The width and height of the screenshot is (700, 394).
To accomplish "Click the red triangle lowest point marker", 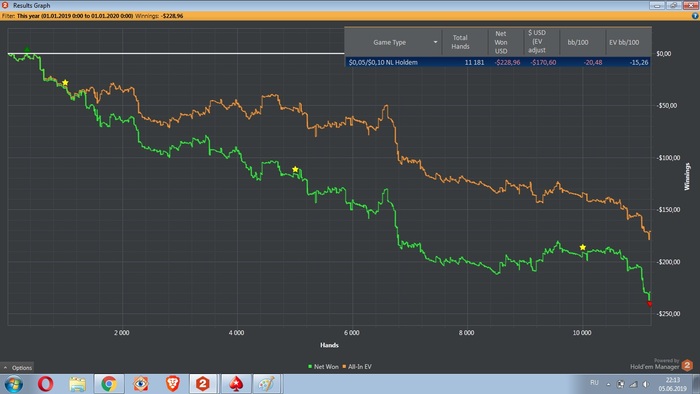I will click(x=650, y=304).
